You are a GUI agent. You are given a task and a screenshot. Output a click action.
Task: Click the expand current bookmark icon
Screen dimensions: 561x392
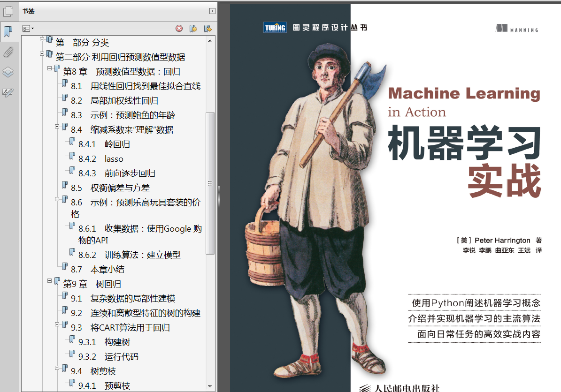(x=207, y=28)
